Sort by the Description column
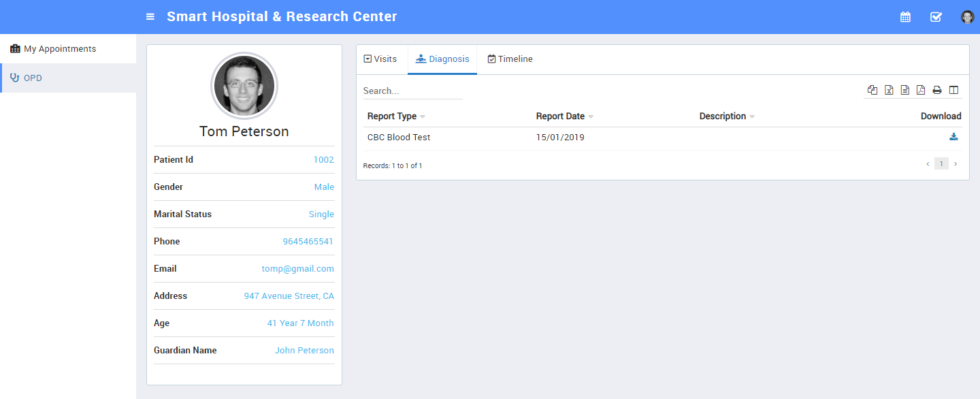980x399 pixels. pyautogui.click(x=723, y=116)
